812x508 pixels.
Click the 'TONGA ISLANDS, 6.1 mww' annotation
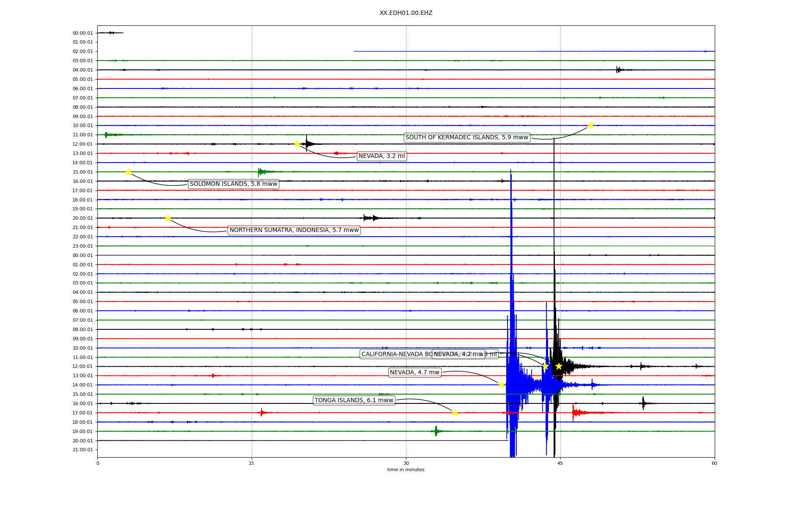click(x=354, y=400)
